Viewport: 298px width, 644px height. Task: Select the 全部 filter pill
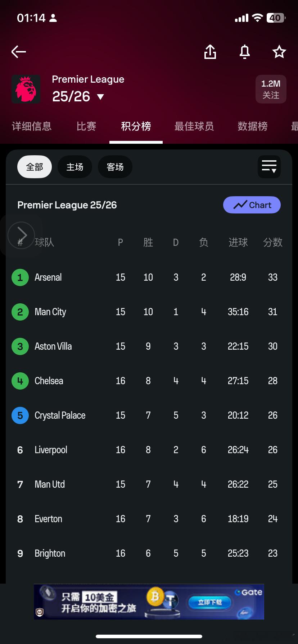[x=35, y=167]
